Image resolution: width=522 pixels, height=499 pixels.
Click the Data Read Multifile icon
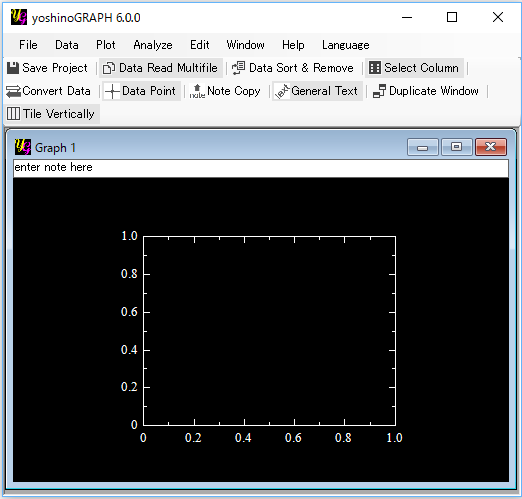(x=109, y=68)
